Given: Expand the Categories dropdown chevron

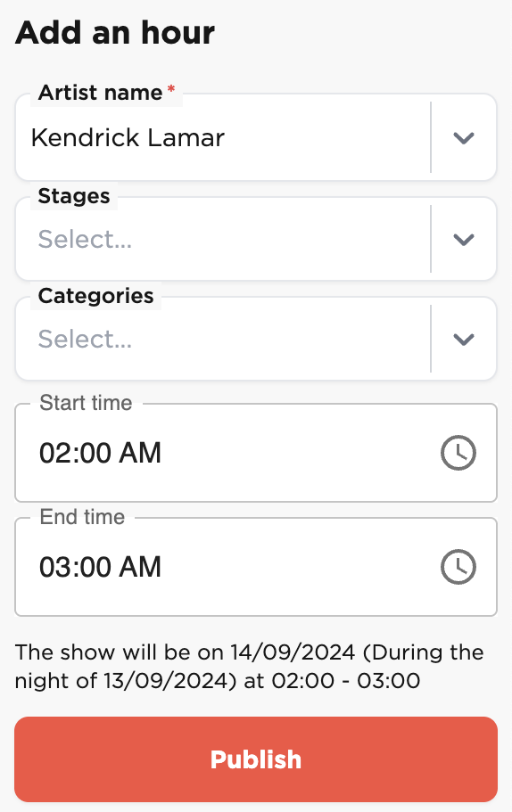Looking at the screenshot, I should pyautogui.click(x=463, y=340).
